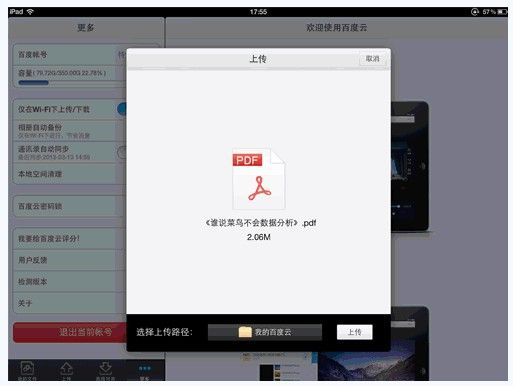
Task: Toggle 仅在Wi-Fi下上传/下载 switch
Action: (x=122, y=109)
